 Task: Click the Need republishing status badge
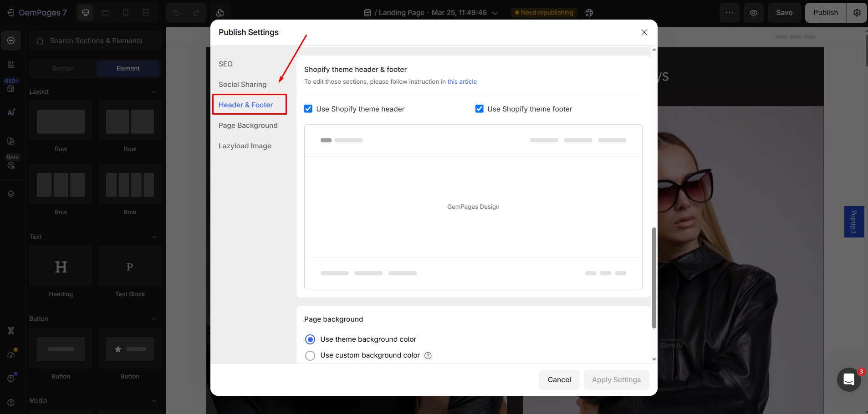click(x=544, y=13)
